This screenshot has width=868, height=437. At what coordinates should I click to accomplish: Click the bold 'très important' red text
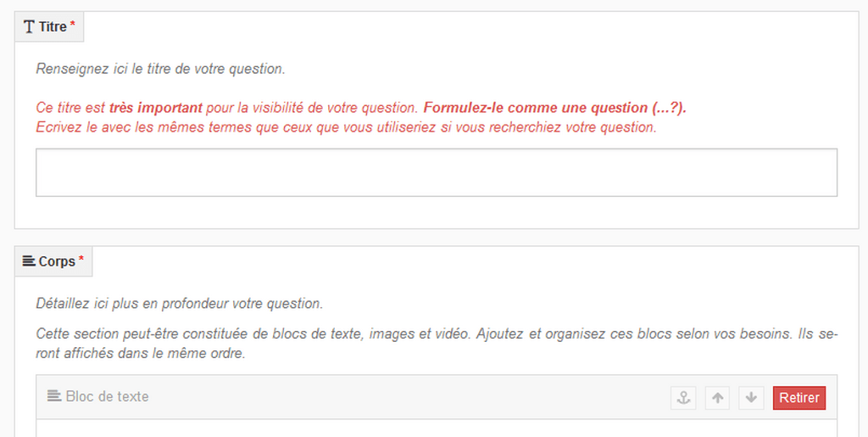click(156, 108)
